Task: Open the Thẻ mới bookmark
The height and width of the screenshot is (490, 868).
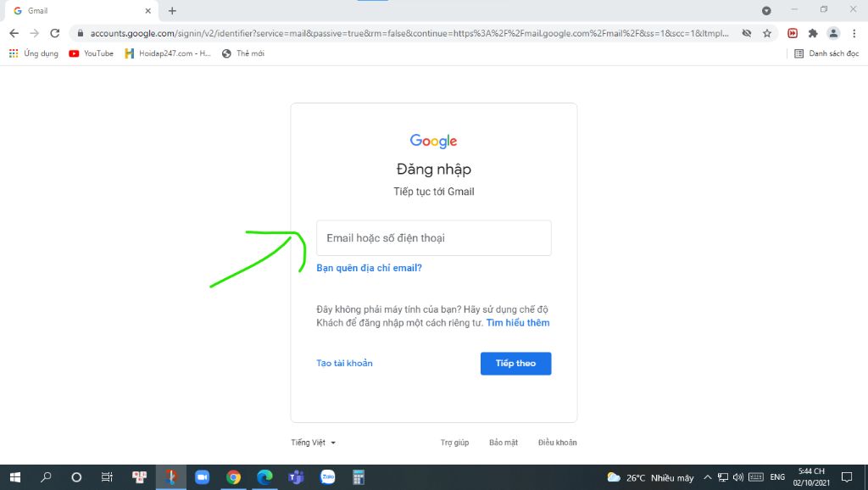Action: pos(243,53)
